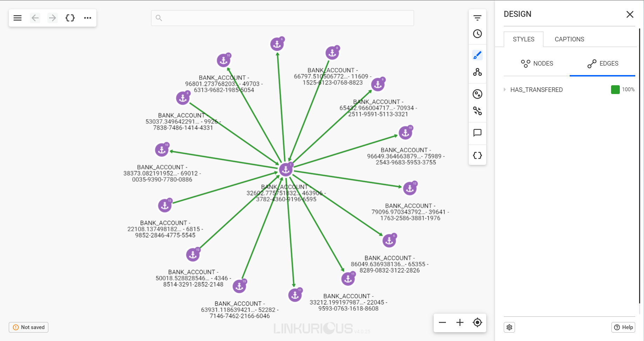Select the central BANK_ACCOUNT node
The width and height of the screenshot is (644, 341).
pyautogui.click(x=286, y=170)
